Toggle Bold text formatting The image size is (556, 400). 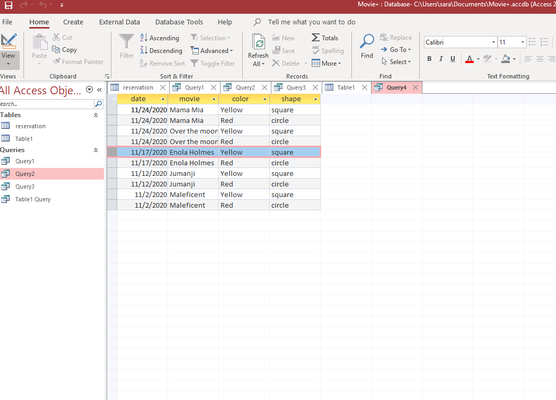point(429,59)
